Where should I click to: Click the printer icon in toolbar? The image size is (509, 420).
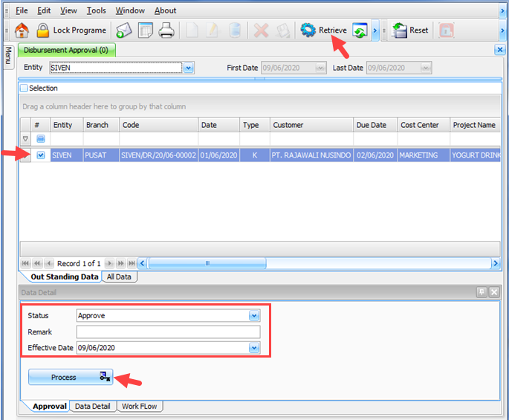click(166, 30)
